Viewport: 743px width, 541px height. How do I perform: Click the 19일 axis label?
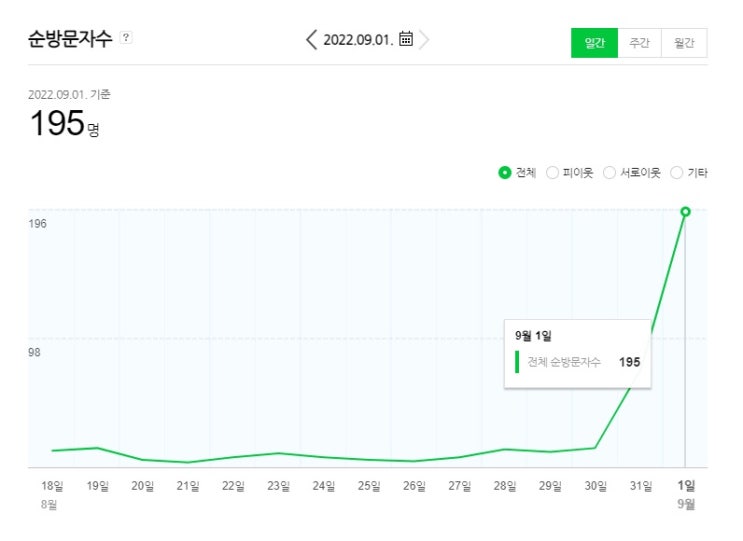click(x=98, y=486)
